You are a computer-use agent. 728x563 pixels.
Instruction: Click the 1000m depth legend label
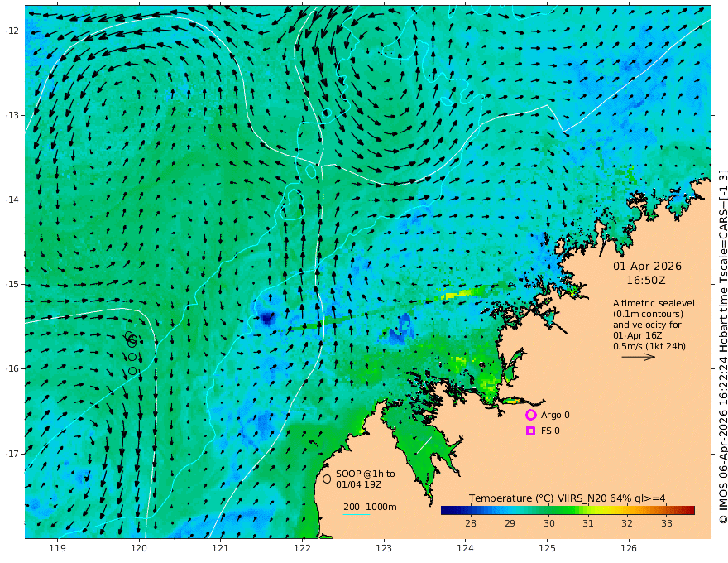coord(381,507)
